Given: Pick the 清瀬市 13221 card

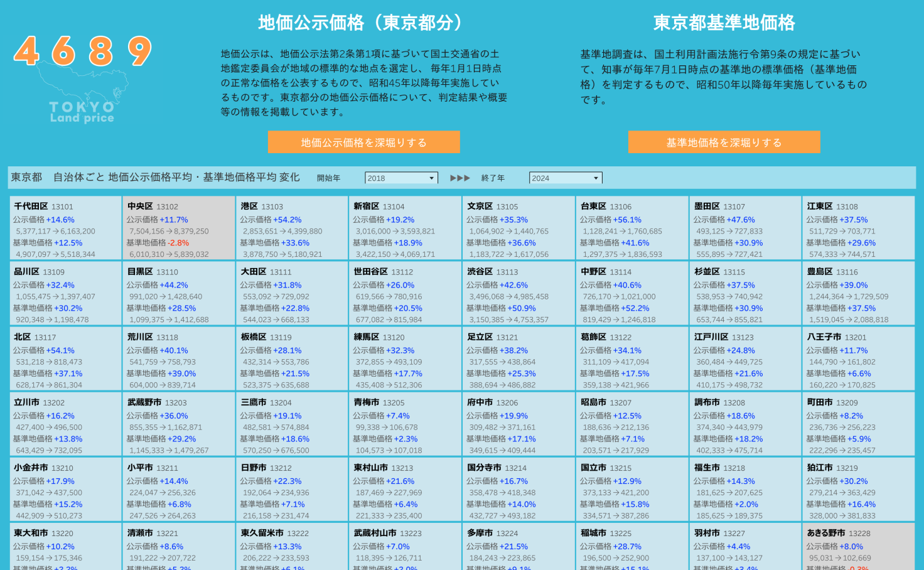Looking at the screenshot, I should 179,546.
